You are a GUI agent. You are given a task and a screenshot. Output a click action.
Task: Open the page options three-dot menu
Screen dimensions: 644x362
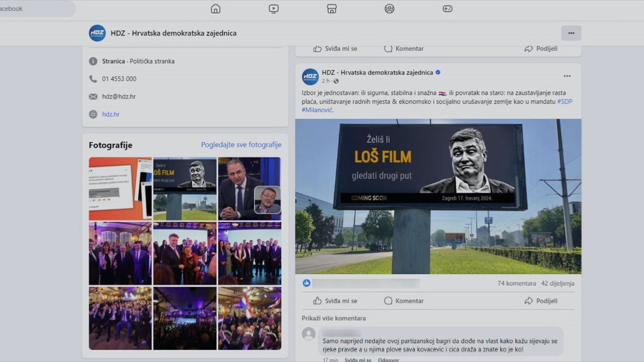571,33
